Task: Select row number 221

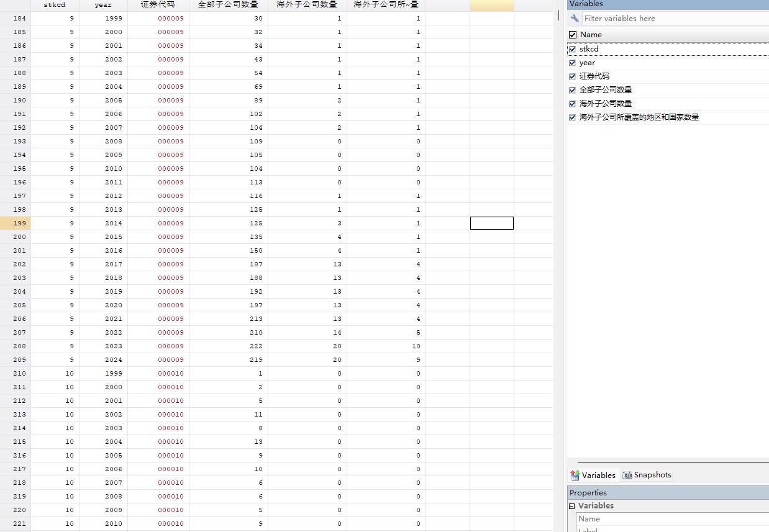Action: coord(16,524)
